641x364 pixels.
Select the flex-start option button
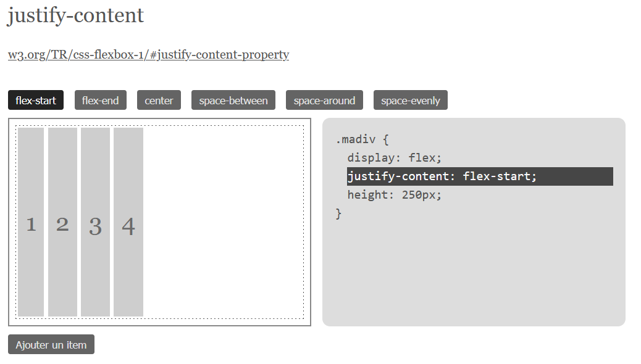coord(36,100)
